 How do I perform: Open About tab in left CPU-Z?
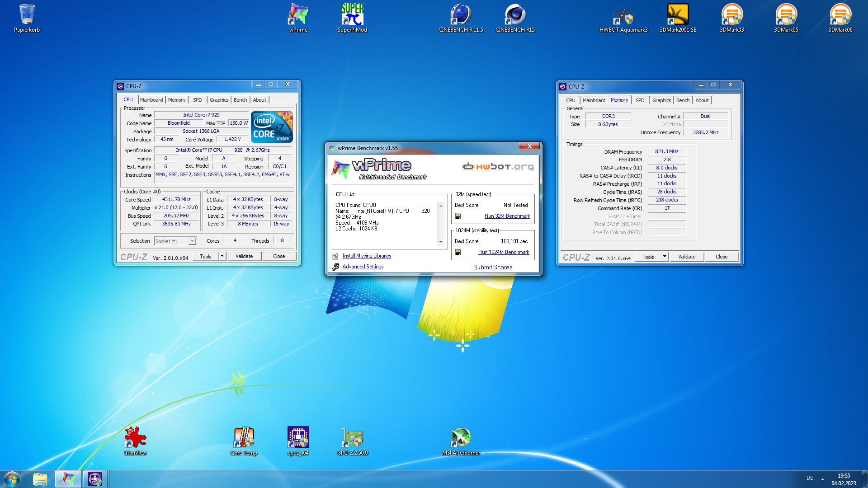[x=259, y=100]
